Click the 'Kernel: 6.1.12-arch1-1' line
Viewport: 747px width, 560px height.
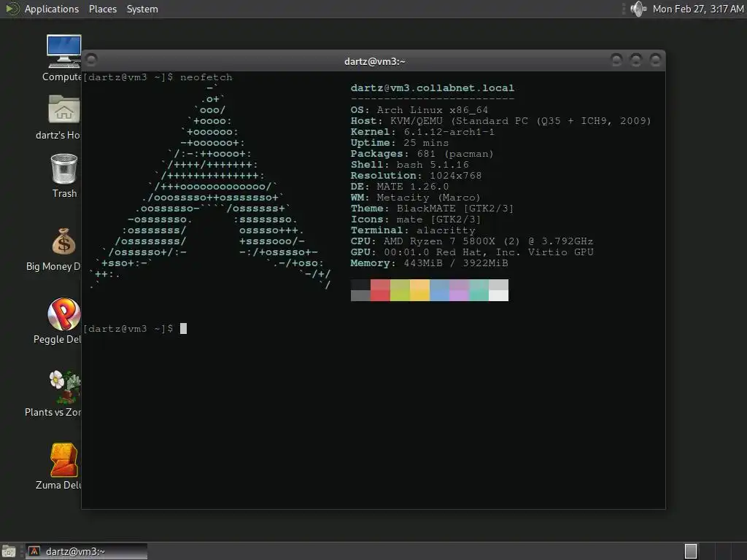(422, 132)
